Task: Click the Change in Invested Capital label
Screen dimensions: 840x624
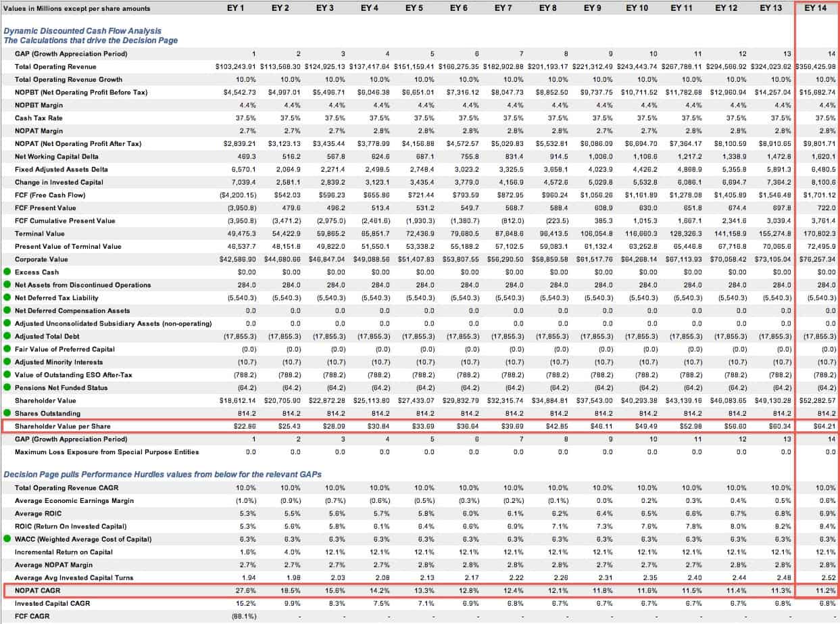Action: (59, 182)
